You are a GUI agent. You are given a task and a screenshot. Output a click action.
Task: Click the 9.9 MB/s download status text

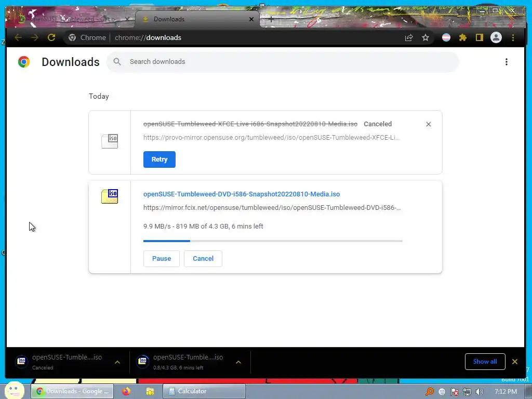(203, 227)
